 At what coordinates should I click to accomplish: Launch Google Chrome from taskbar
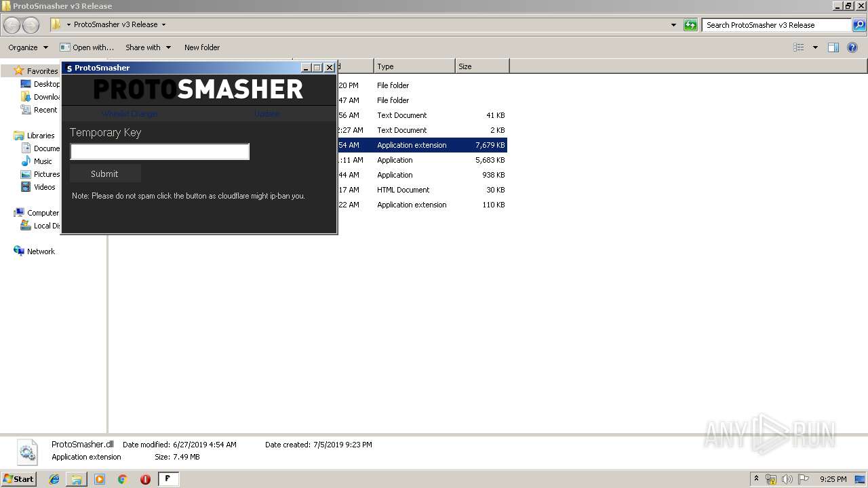(122, 479)
